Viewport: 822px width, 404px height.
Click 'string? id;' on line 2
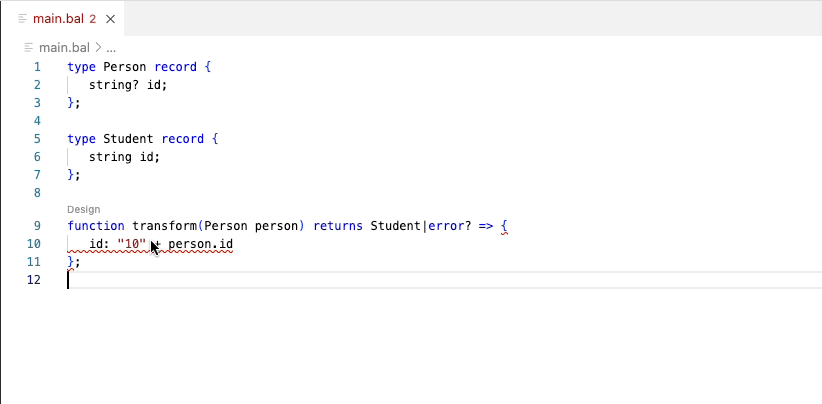tap(128, 85)
